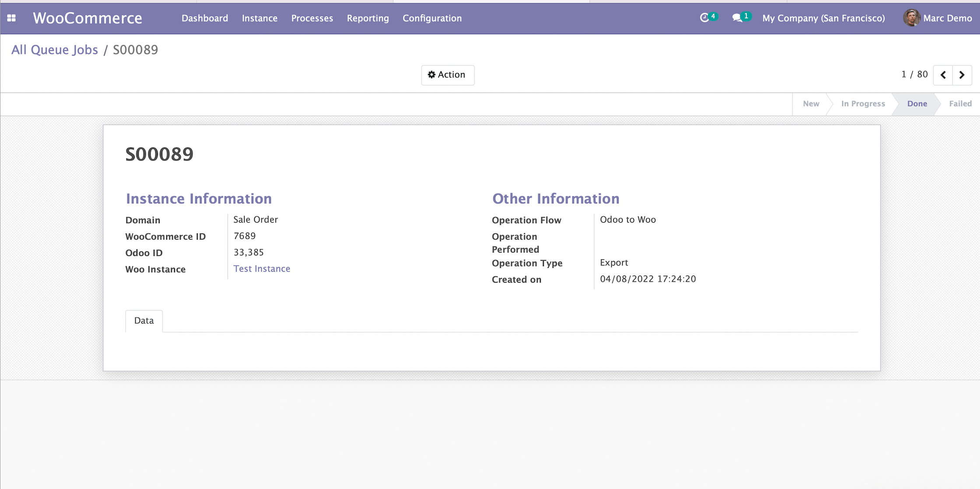Click the WooCommerce app title
Viewport: 980px width, 489px height.
click(x=87, y=18)
